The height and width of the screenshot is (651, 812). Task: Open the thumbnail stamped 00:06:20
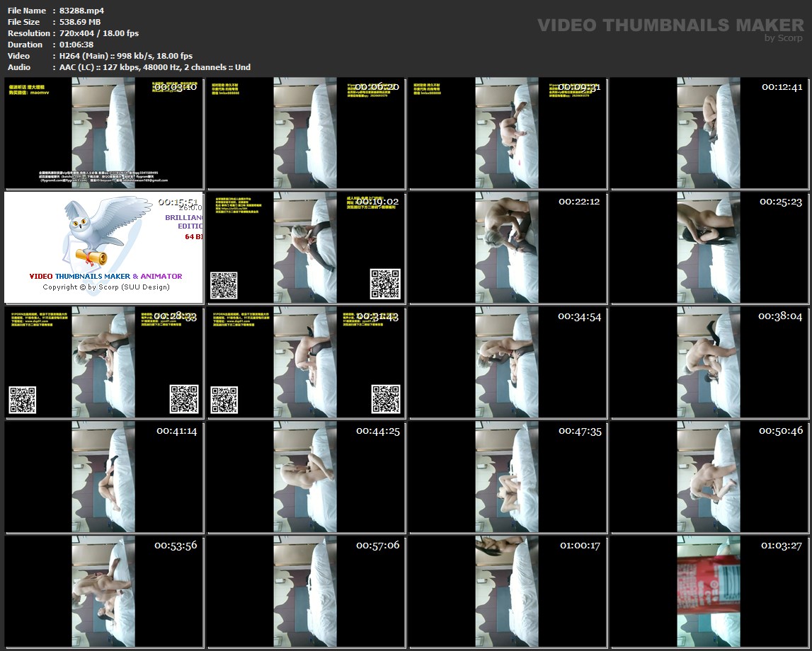(306, 133)
